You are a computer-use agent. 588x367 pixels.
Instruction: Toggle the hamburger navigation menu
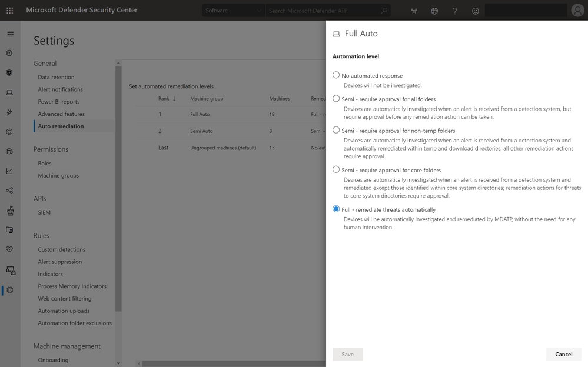[x=10, y=34]
